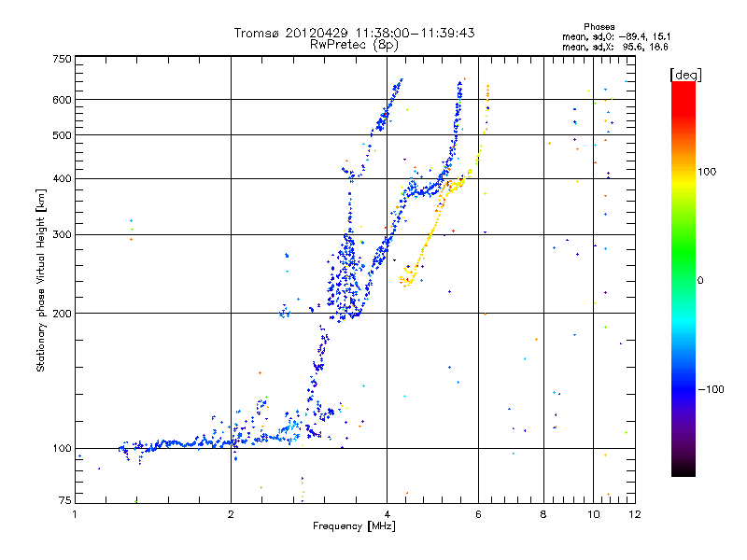Image resolution: width=747 pixels, height=560 pixels.
Task: Click the black bottom of the phase colorbar
Action: tap(684, 469)
